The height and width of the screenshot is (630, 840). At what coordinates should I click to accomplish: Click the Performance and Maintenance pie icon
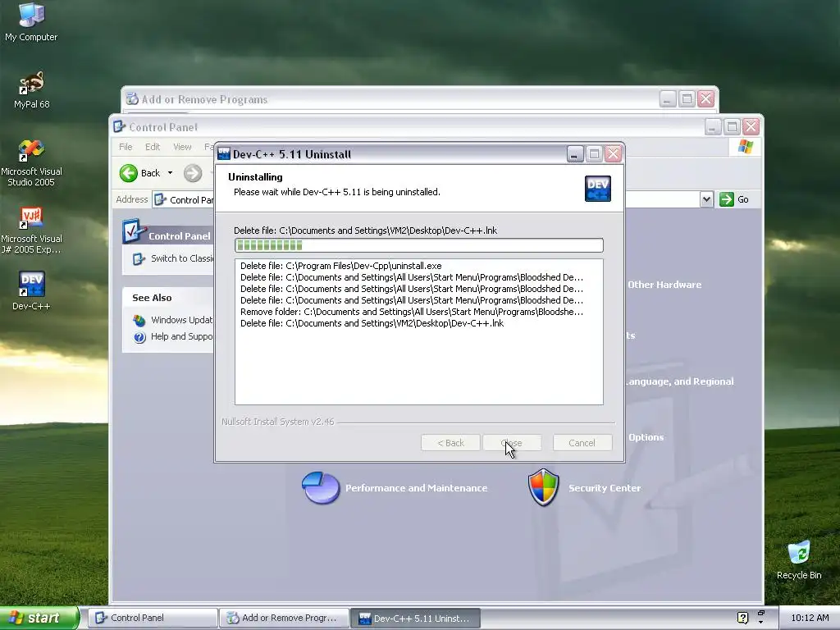point(321,487)
